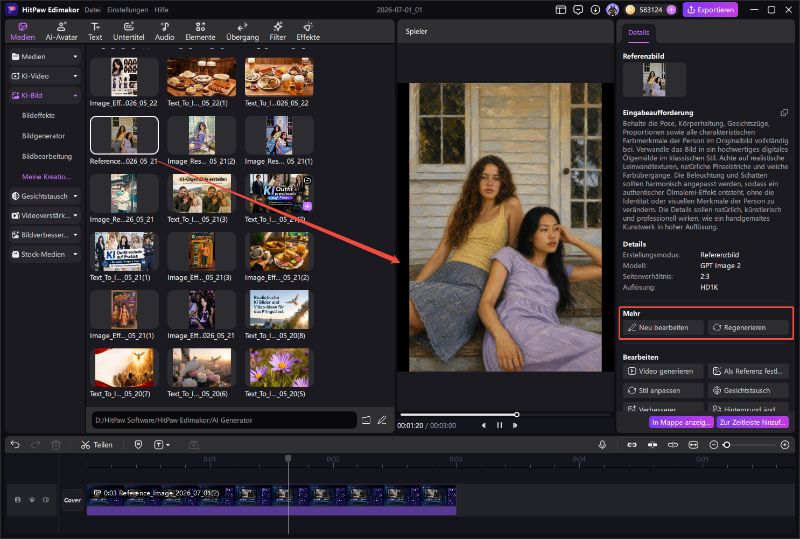Viewport: 800px width, 539px height.
Task: Open folder icon beside output path
Action: [x=366, y=420]
